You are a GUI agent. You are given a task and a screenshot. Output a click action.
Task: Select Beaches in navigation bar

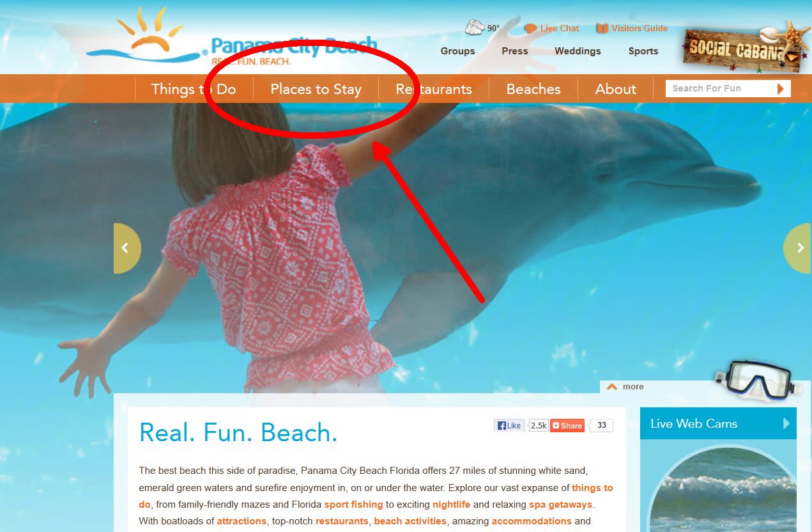point(533,89)
